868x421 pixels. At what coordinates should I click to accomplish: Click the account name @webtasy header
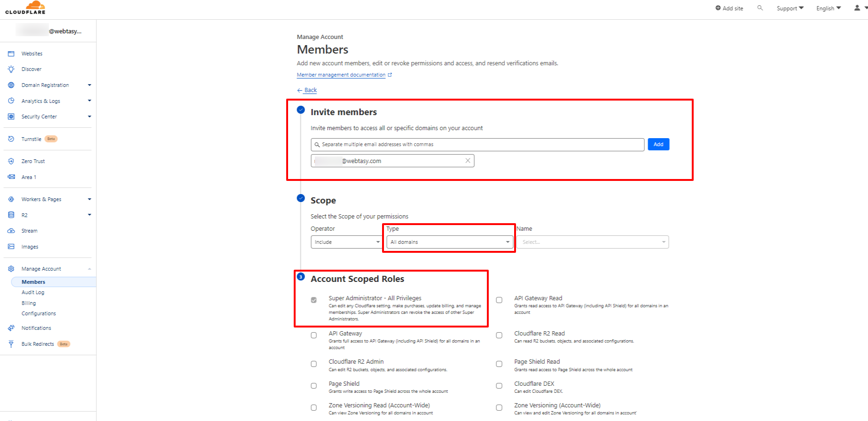point(49,31)
